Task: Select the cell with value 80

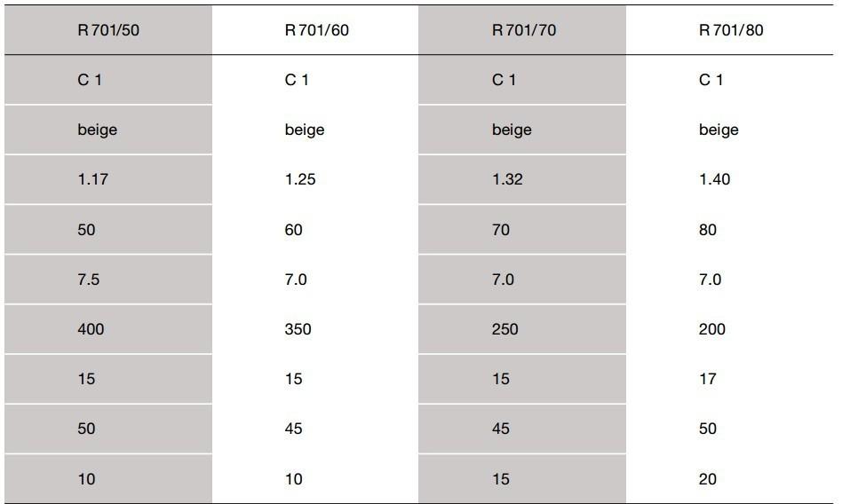Action: tap(708, 230)
